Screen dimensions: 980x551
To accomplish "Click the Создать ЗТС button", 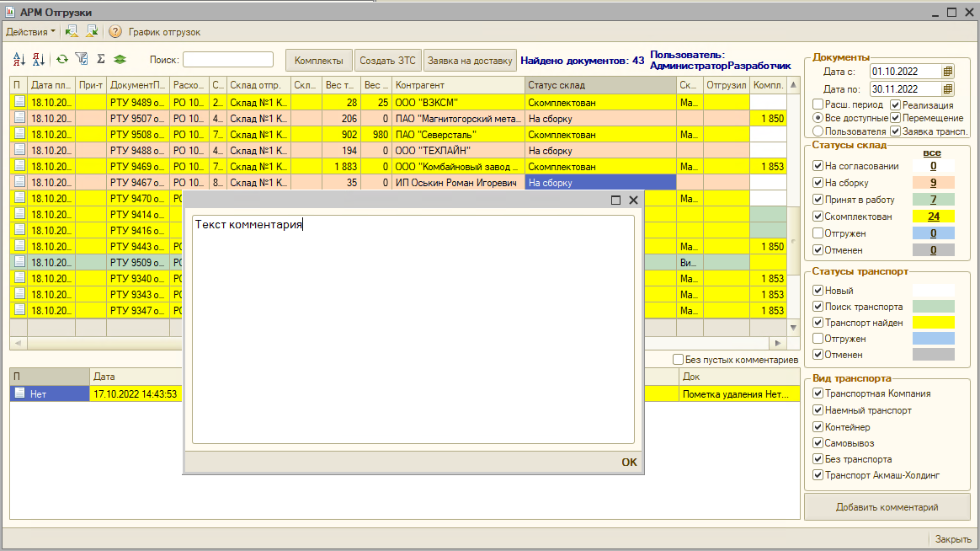I will (x=387, y=61).
